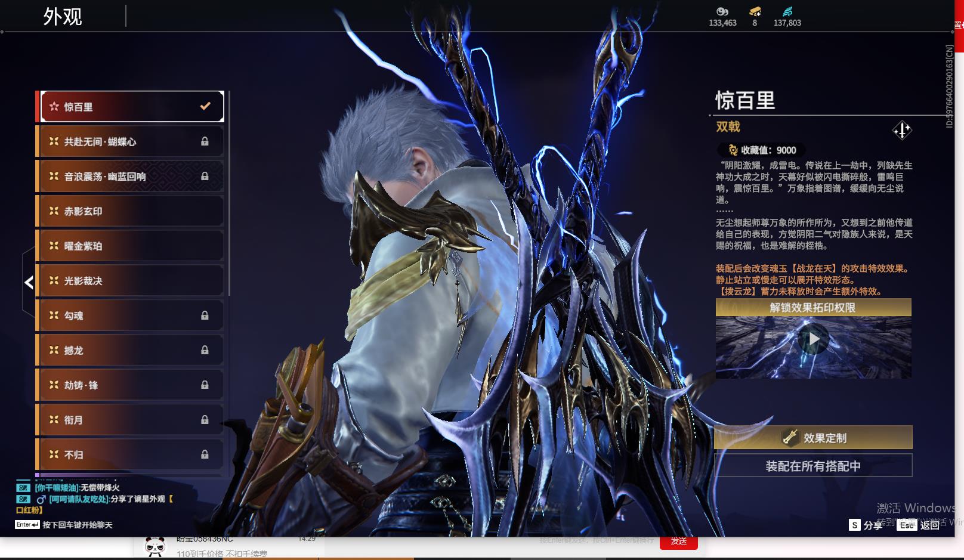Click the chat prompt 按下回车键开始聊天
Viewport: 964px width, 560px height.
point(78,525)
